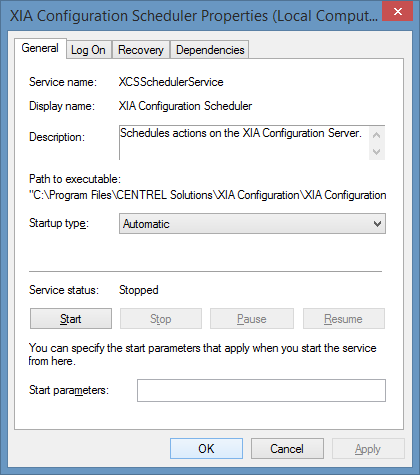Screen dimensions: 420x475
Task: Expand the Startup type dropdown arrow
Action: coord(377,224)
